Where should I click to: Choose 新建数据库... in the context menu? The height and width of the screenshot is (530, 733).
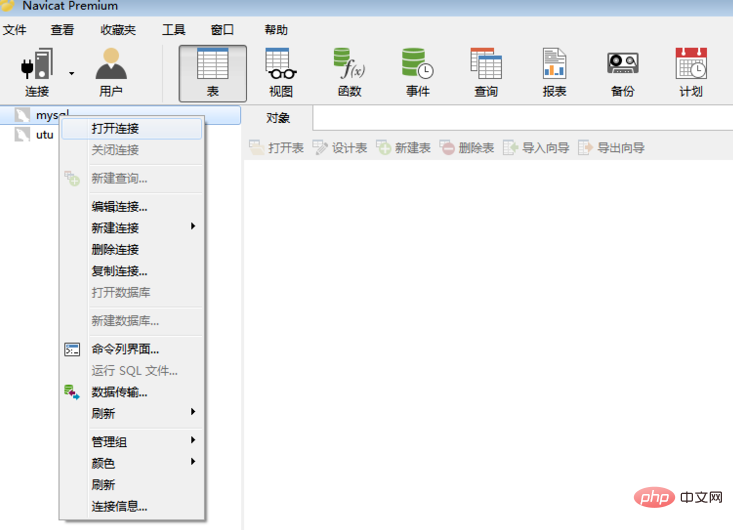pos(132,321)
